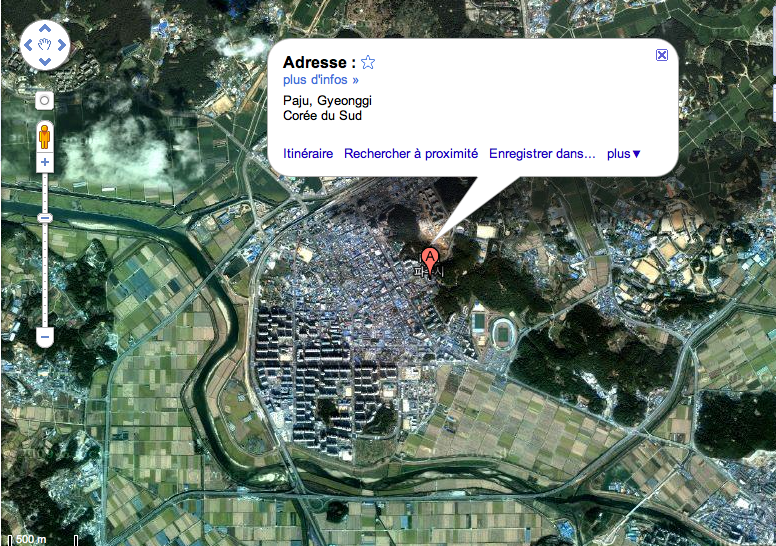This screenshot has height=546, width=776.
Task: Zoom in with the plus button
Action: [x=45, y=162]
